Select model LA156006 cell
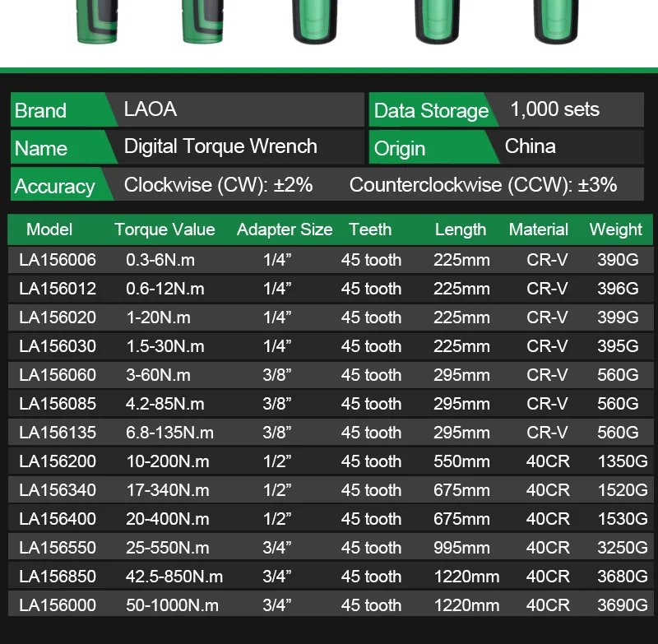 pos(58,260)
